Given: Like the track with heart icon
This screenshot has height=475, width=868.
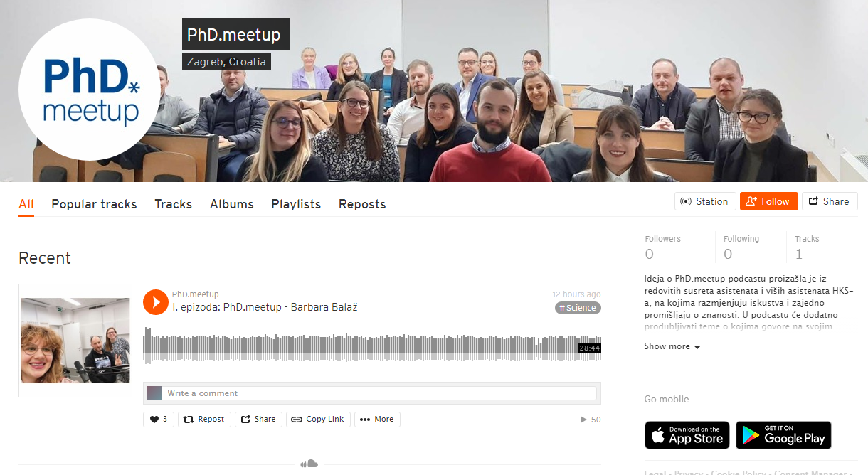Looking at the screenshot, I should click(x=159, y=420).
